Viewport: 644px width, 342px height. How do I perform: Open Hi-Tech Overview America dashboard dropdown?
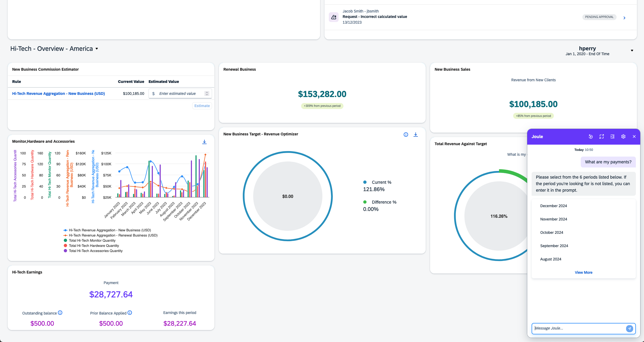coord(97,49)
